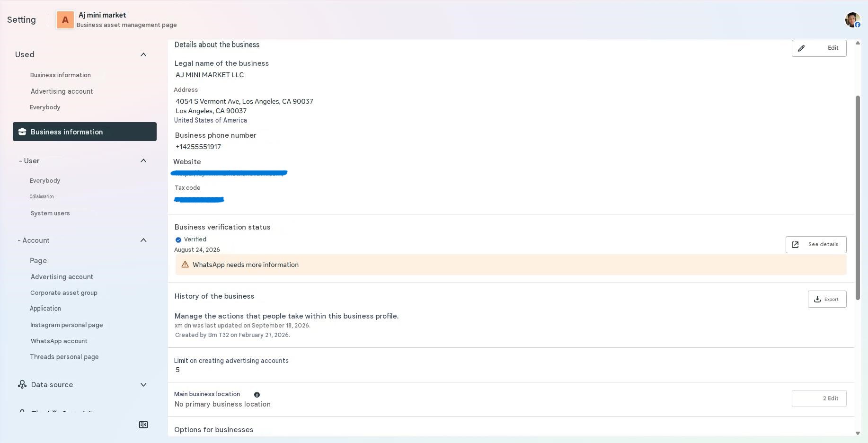Click the blue Verified badge icon

(178, 240)
